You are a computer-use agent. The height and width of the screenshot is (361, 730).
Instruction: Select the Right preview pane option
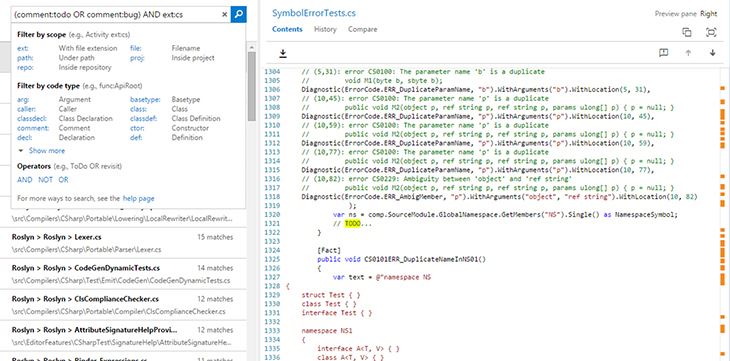pyautogui.click(x=709, y=14)
